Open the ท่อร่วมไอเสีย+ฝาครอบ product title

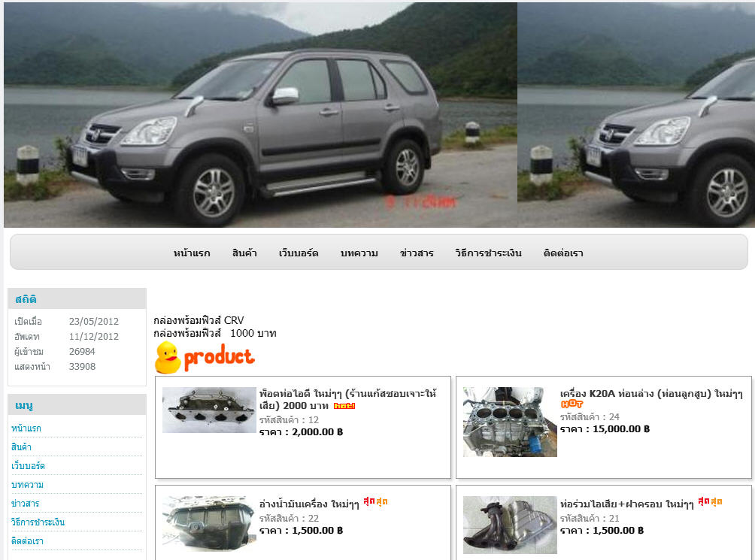coord(627,504)
